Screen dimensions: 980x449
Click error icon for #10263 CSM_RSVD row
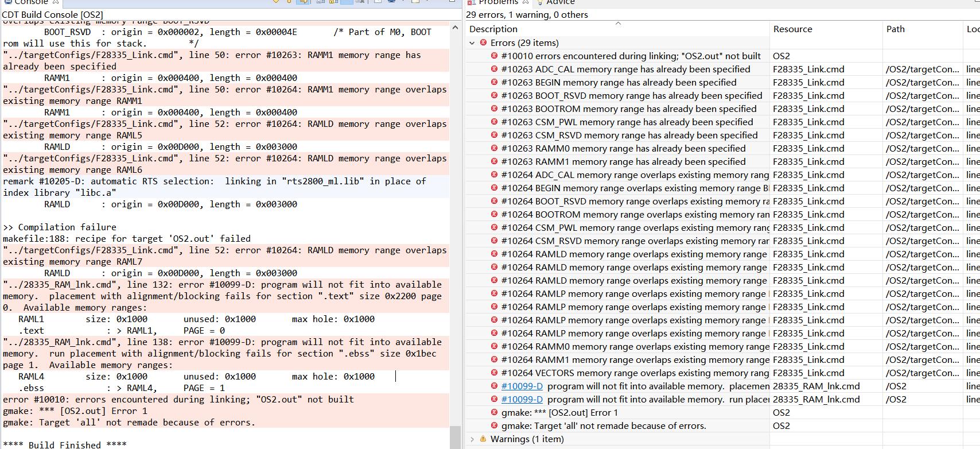click(494, 135)
